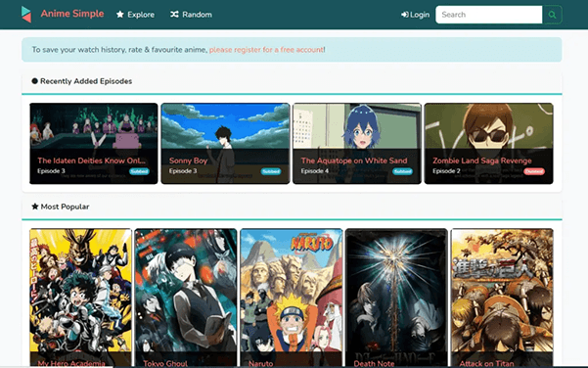Click the star icon beside Most Popular

tap(35, 207)
